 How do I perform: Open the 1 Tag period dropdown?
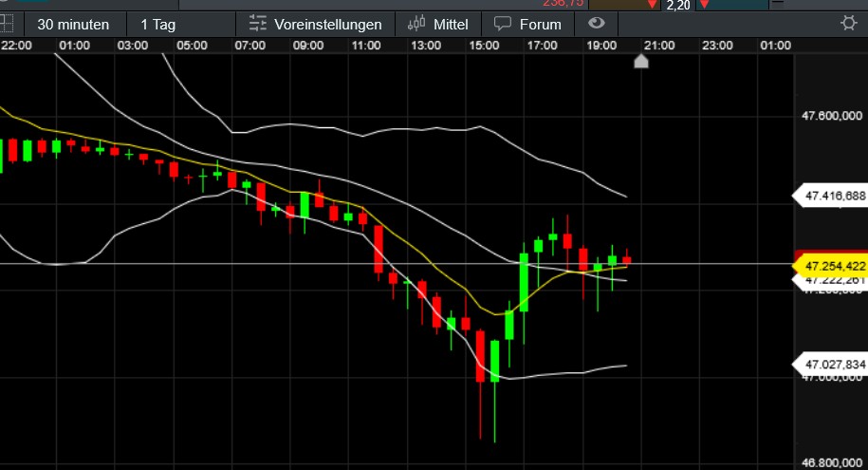pos(157,24)
